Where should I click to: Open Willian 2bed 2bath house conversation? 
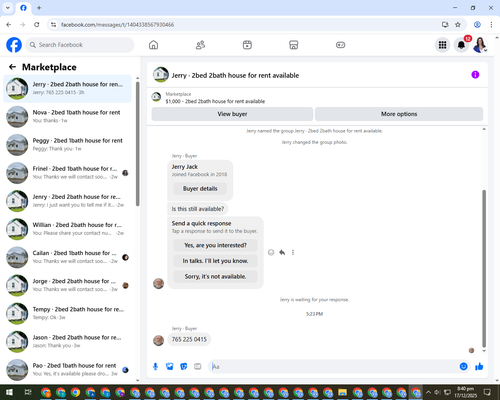[x=67, y=229]
